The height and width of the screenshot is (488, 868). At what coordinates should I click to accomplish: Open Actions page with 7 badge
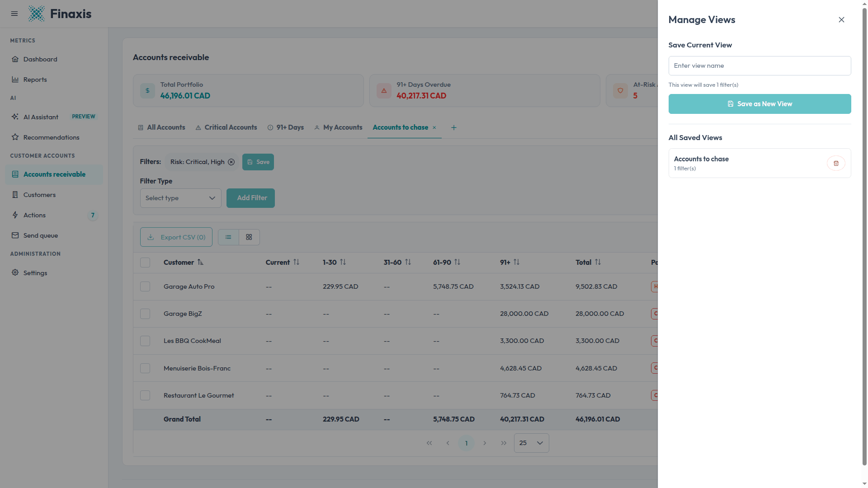click(x=54, y=215)
